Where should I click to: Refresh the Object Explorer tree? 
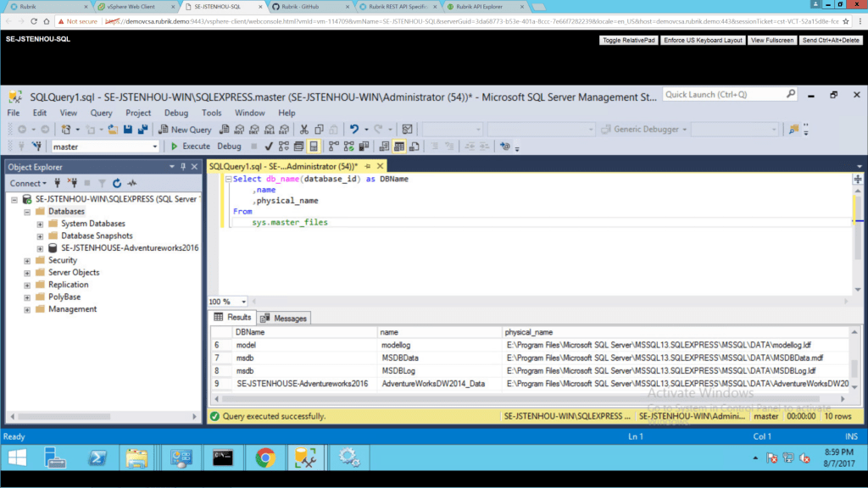[x=116, y=183]
